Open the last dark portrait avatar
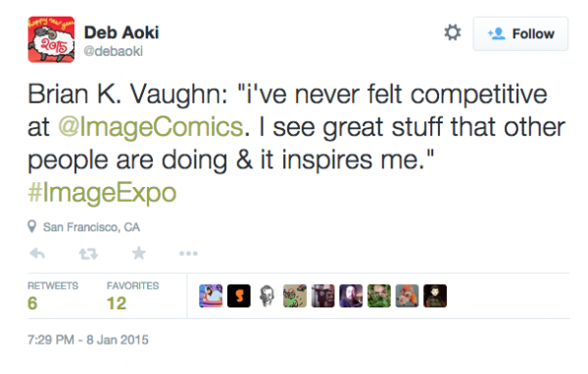The image size is (588, 374). (435, 296)
